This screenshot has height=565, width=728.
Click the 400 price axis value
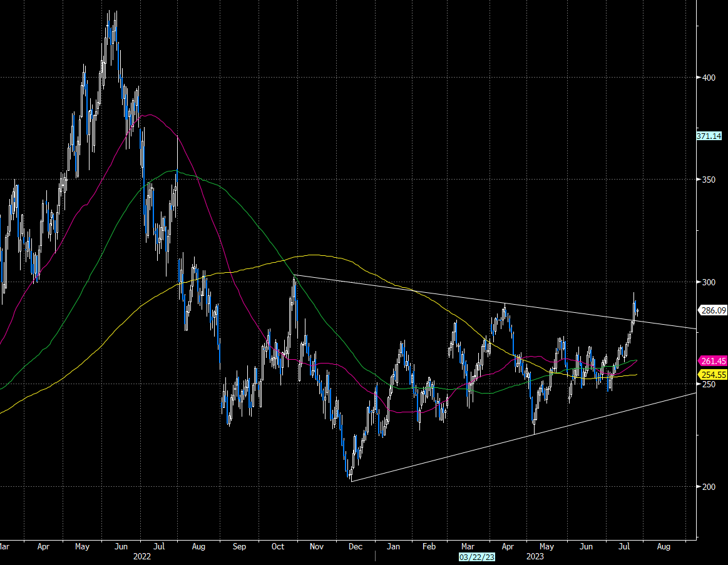[x=709, y=78]
